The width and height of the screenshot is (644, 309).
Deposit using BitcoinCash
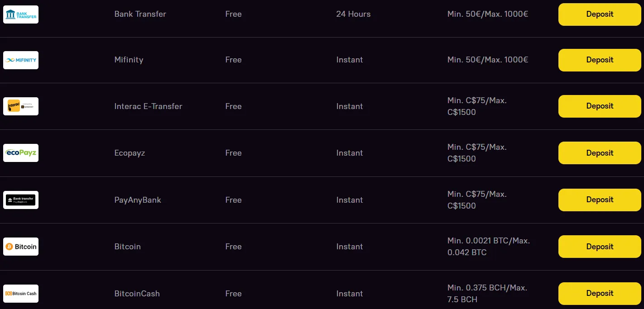pos(600,294)
